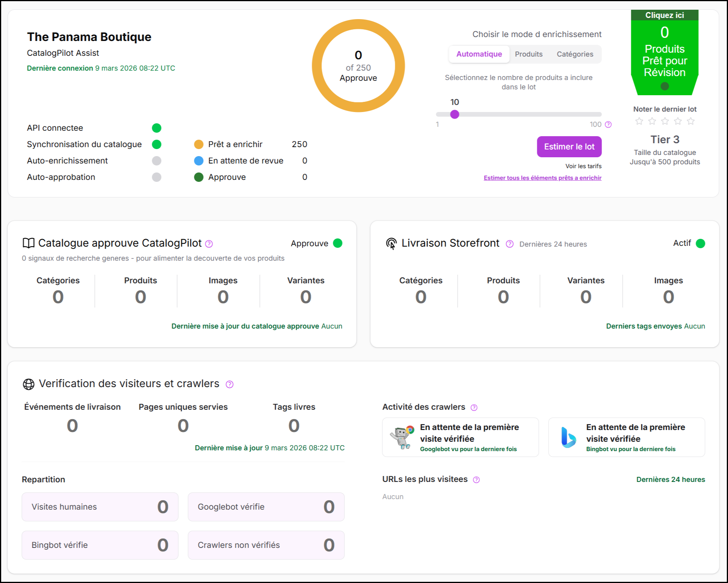Click the Googlebot robot icon

coord(402,437)
